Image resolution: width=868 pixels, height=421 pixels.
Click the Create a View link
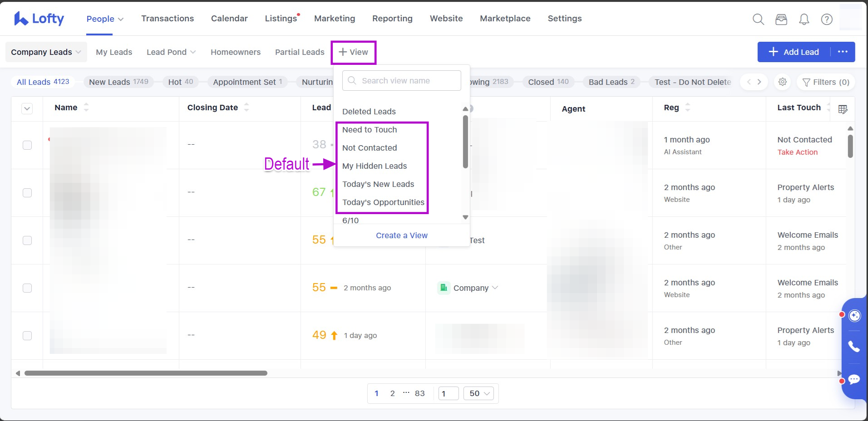point(401,235)
